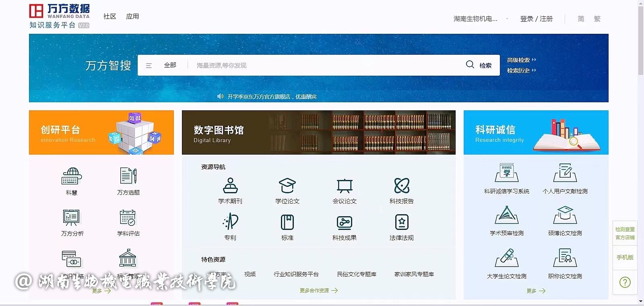Open the 应用 menu item

[132, 17]
